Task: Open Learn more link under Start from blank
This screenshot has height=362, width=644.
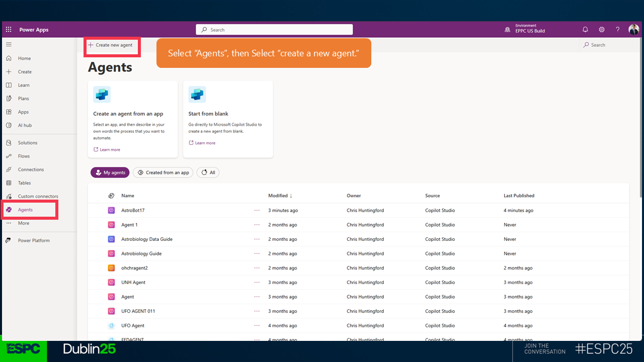Action: click(205, 143)
